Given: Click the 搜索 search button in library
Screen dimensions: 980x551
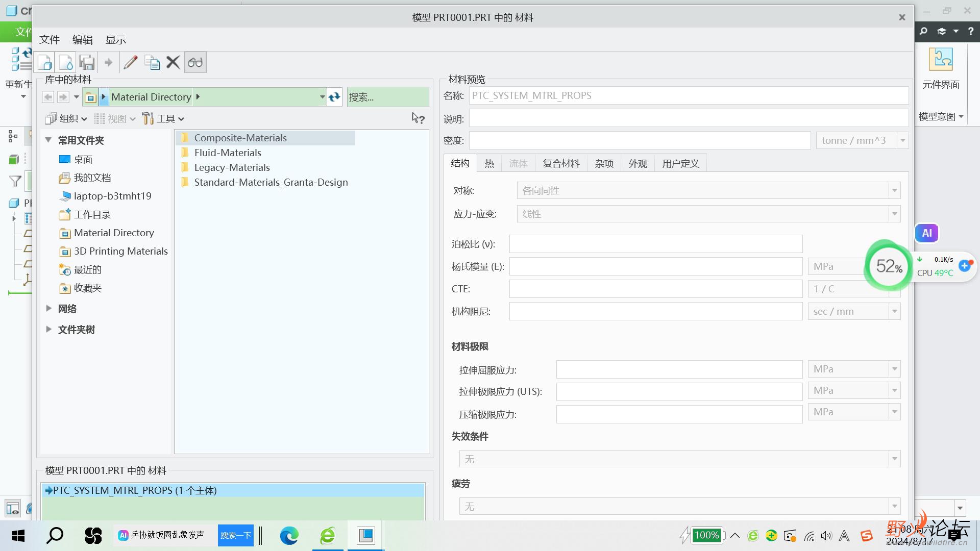Looking at the screenshot, I should (x=387, y=96).
